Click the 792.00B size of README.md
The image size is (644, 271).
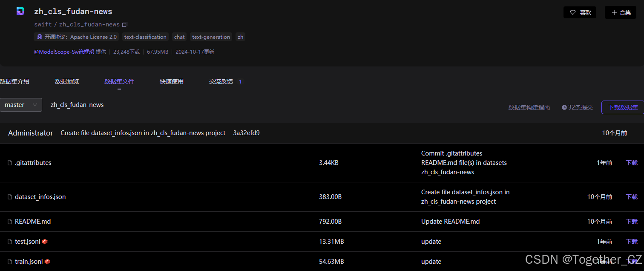331,222
